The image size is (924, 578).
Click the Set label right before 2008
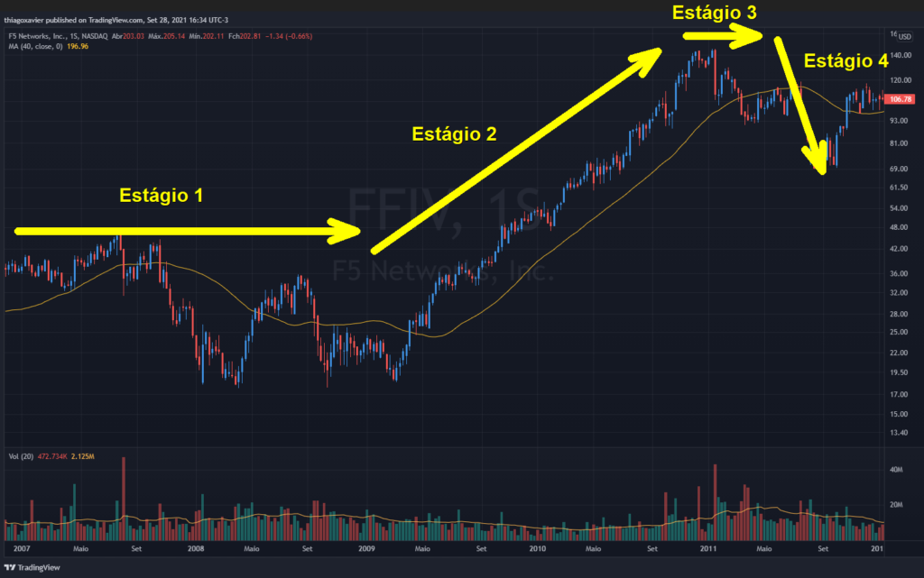[x=136, y=548]
